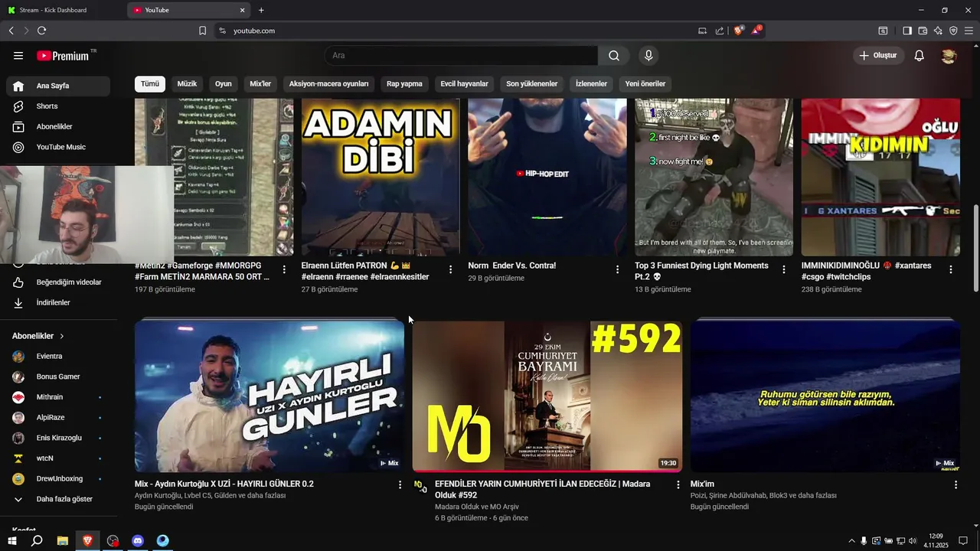Click the search magnifier button
Screen dimensions: 980x551
[614, 56]
